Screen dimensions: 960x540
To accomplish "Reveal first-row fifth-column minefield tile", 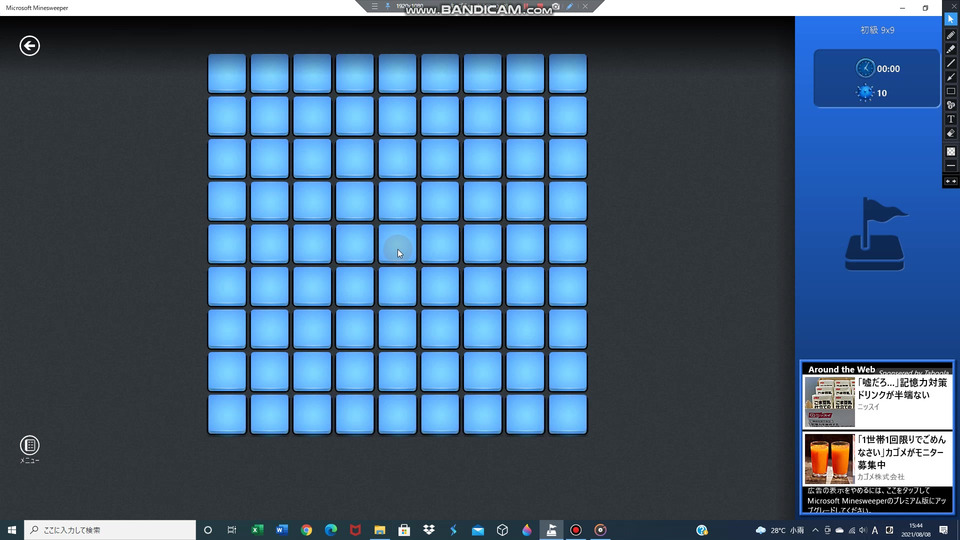I will [397, 73].
